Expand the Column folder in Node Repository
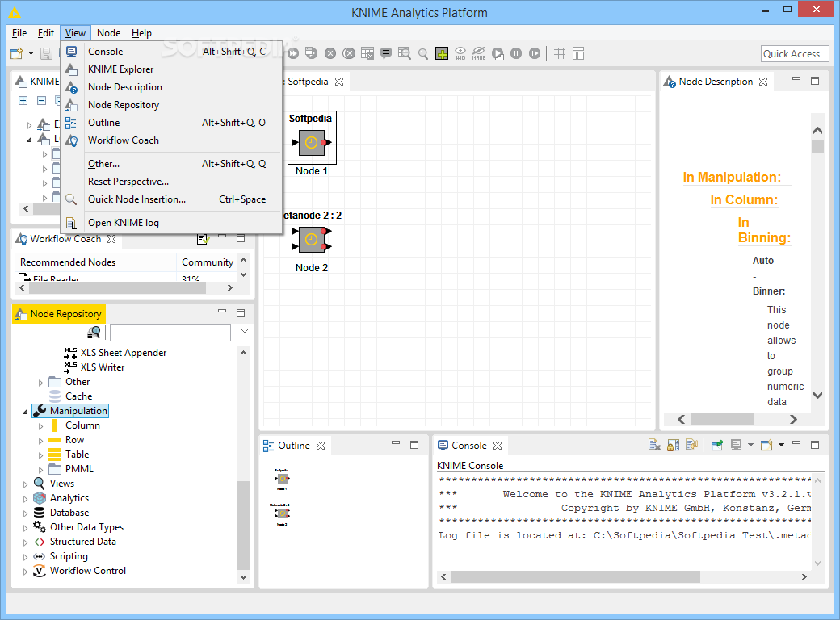This screenshot has height=620, width=840. coord(40,426)
